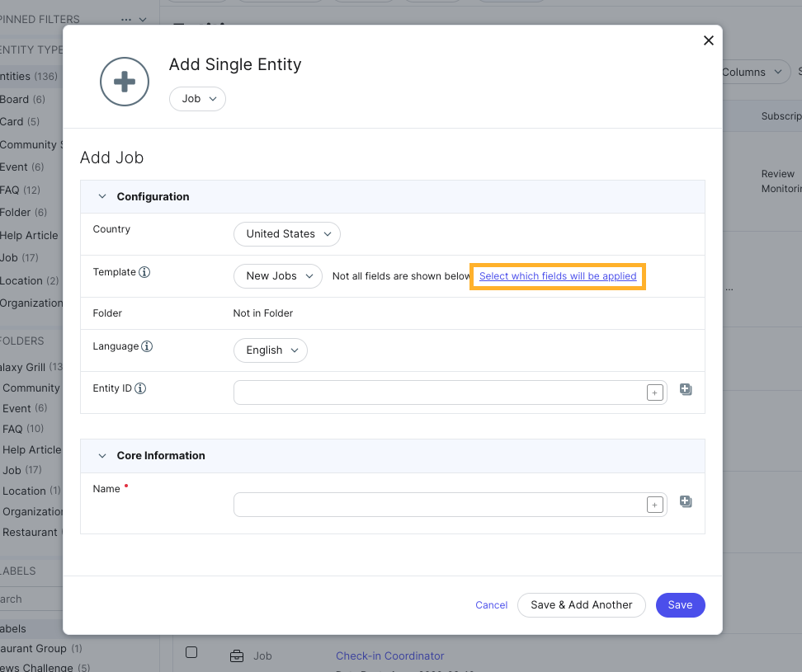Open the Country dropdown showing United States
This screenshot has width=802, height=672.
pyautogui.click(x=286, y=233)
